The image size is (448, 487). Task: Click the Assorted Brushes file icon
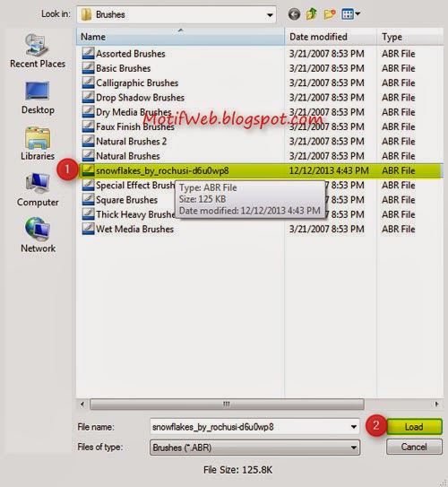coord(88,53)
